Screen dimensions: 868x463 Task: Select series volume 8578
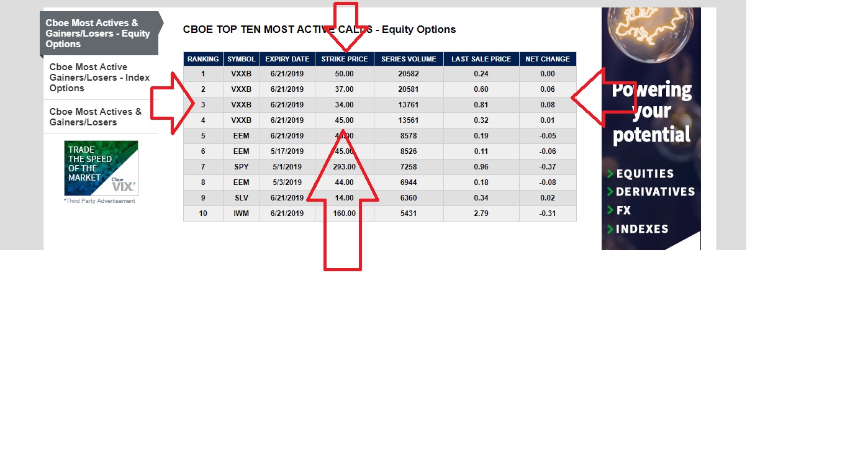tap(409, 136)
